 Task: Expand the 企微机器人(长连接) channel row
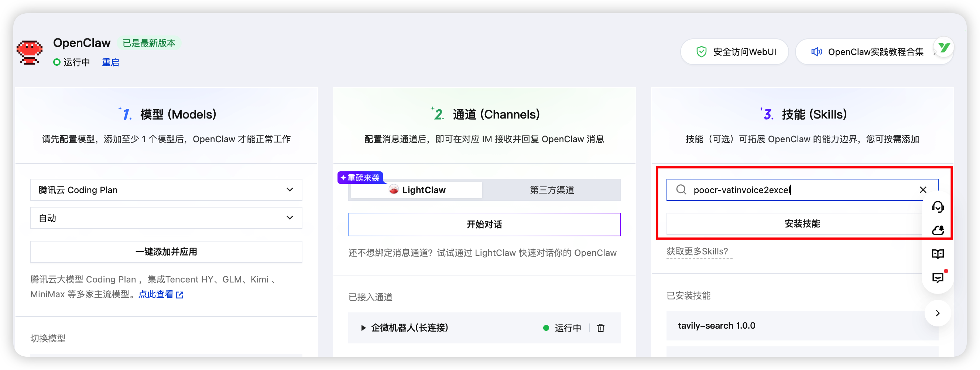click(x=363, y=328)
